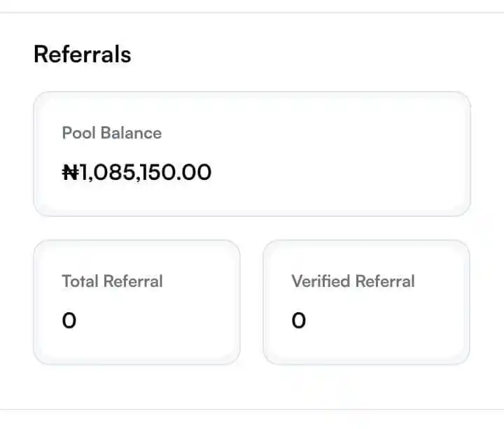Click the Verified Referral label
504x429 pixels.
click(353, 281)
